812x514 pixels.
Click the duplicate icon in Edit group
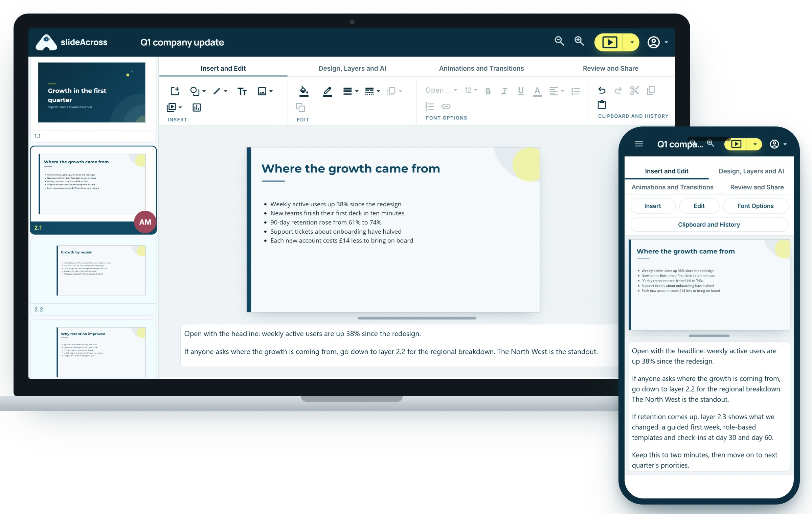coord(300,108)
